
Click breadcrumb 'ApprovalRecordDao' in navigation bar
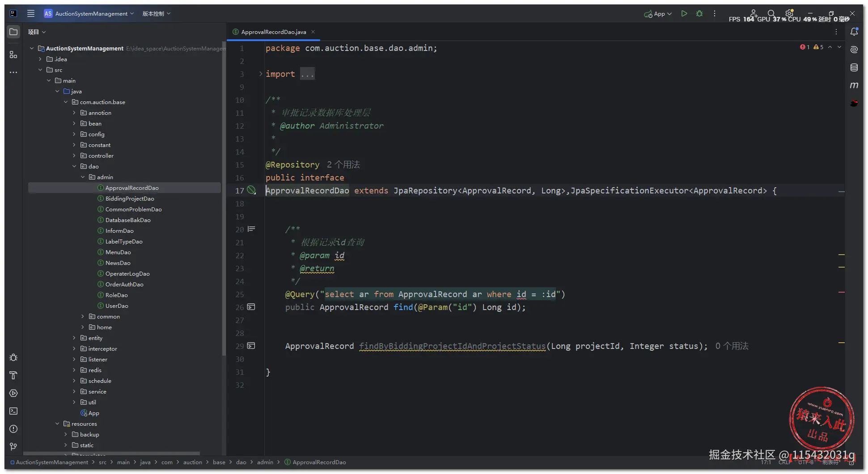click(319, 462)
